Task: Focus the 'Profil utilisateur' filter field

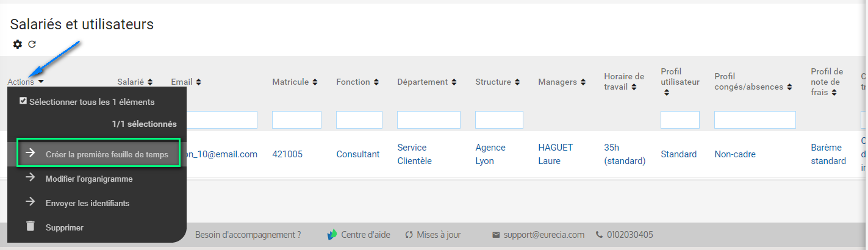Action: click(x=680, y=120)
